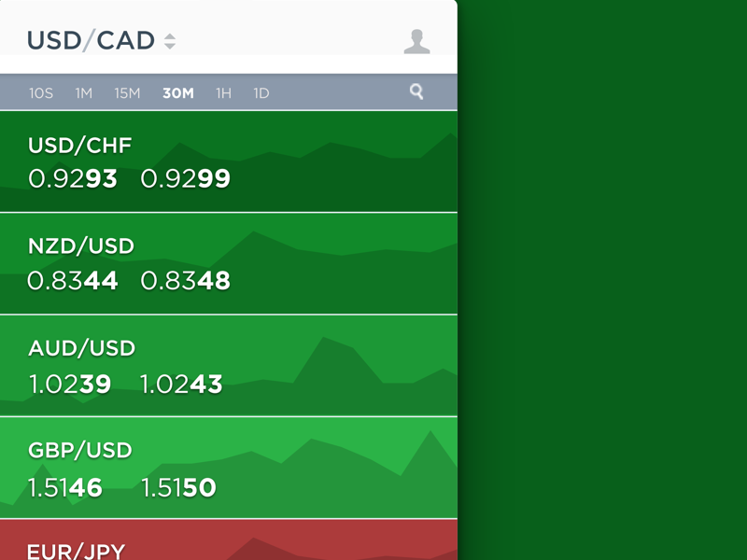Click the NZD/USD pair label
The width and height of the screenshot is (747, 560).
81,246
